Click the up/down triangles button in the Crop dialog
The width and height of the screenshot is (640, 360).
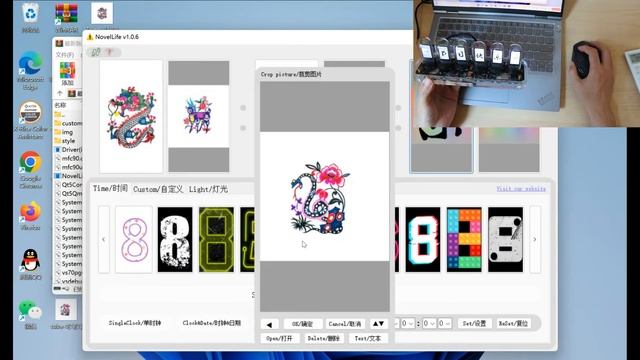coord(378,324)
